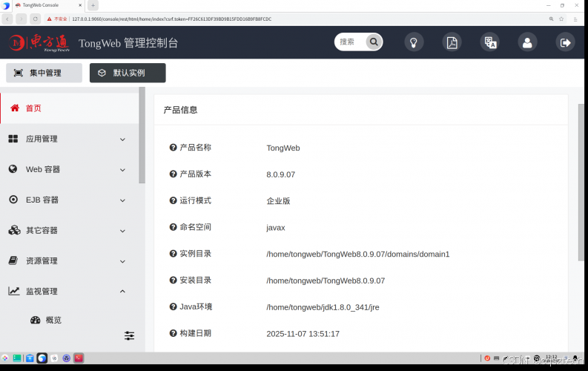Click the browser back arrow button
This screenshot has height=371, width=588.
[7, 19]
